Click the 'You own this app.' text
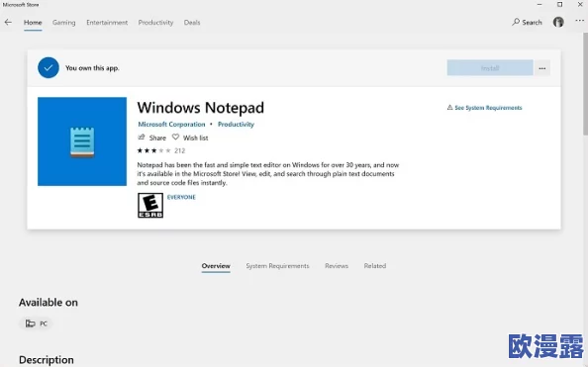 click(92, 68)
